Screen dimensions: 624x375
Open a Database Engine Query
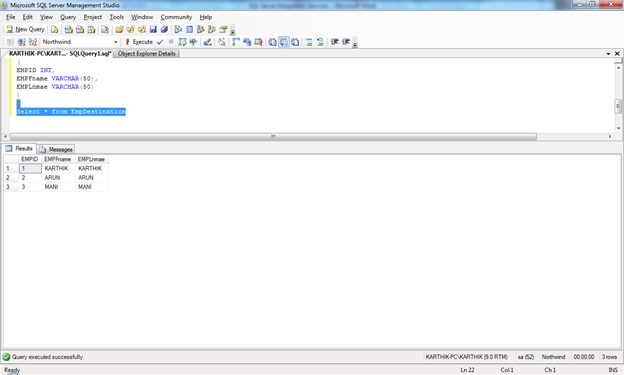[x=55, y=29]
